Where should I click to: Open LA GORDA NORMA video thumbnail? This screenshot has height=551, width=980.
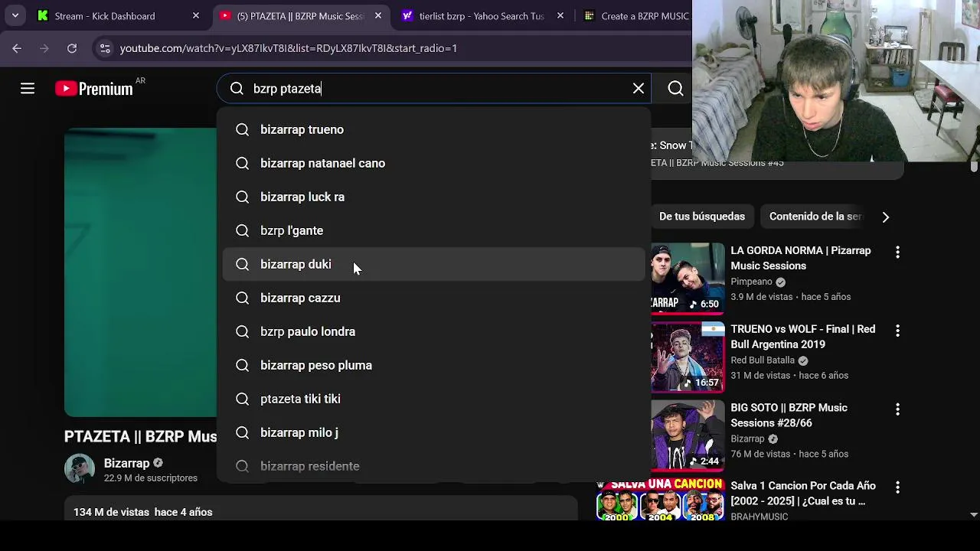688,279
